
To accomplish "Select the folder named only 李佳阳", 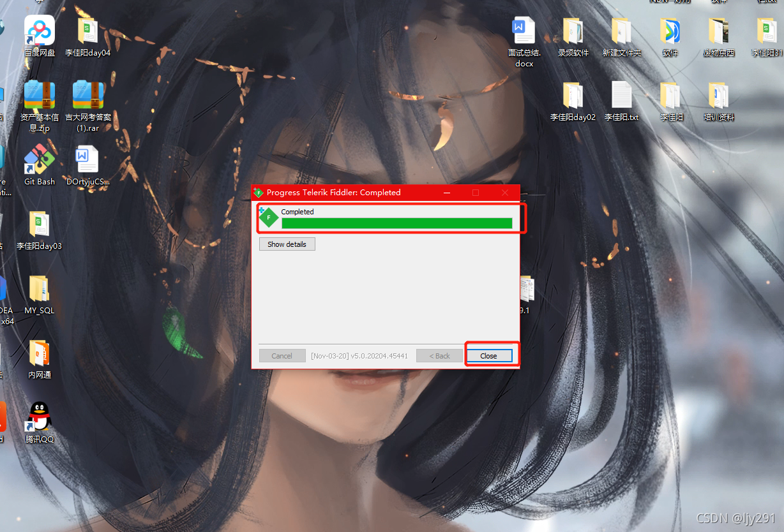I will 670,101.
